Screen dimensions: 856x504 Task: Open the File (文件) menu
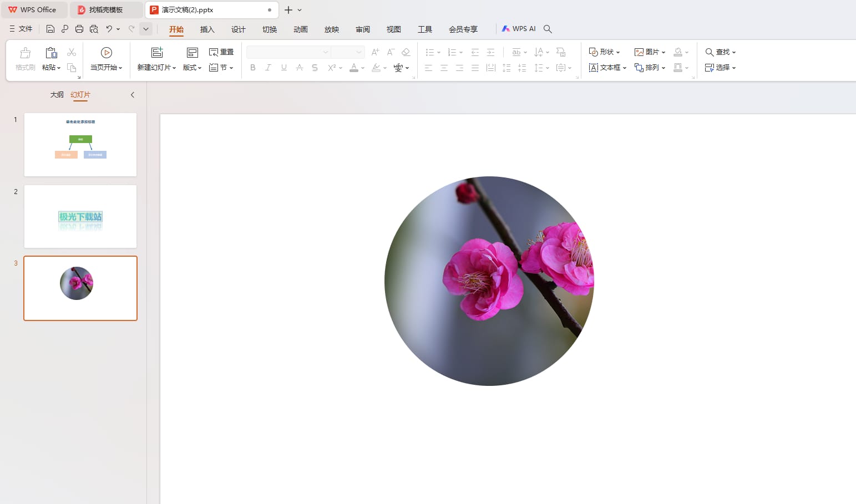click(x=21, y=29)
